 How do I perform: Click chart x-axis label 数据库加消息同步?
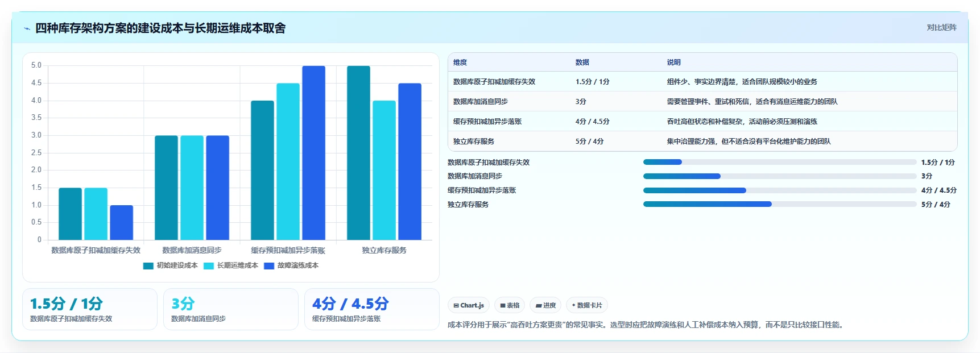tap(192, 250)
